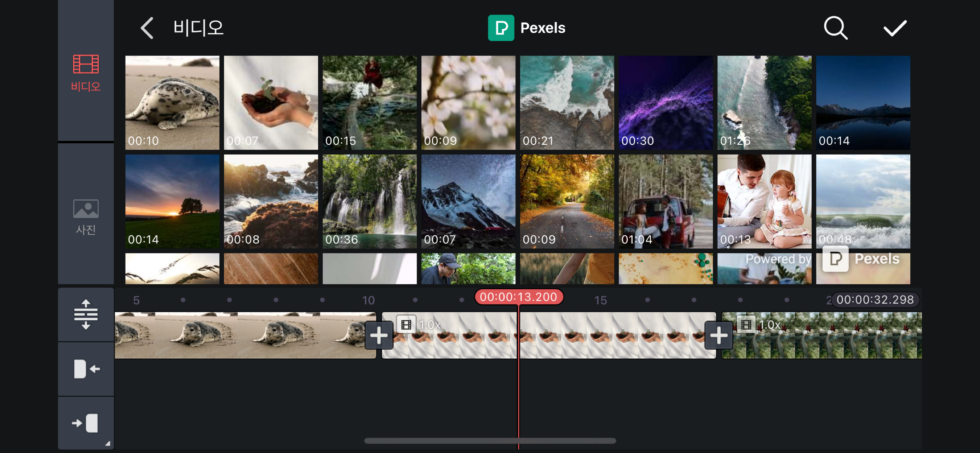Image resolution: width=980 pixels, height=453 pixels.
Task: Tap the total duration 00:00:32.298 label
Action: (x=875, y=300)
